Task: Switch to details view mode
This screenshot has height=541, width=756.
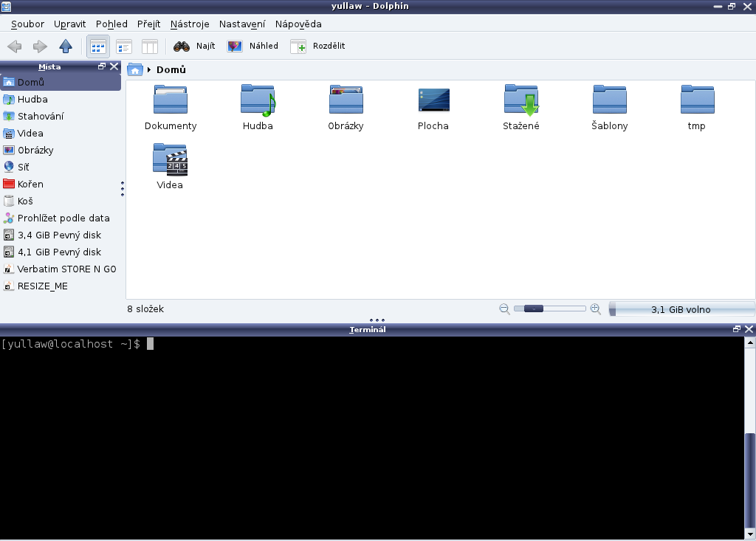Action: pyautogui.click(x=124, y=46)
